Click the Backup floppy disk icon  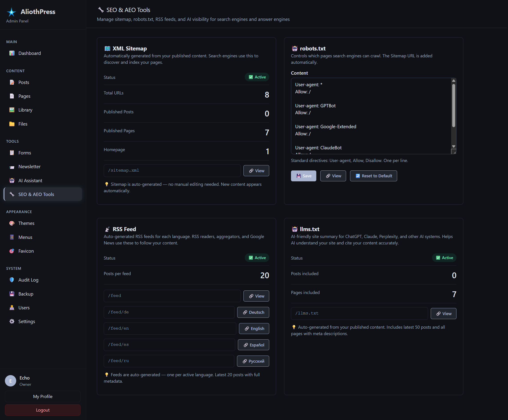pyautogui.click(x=12, y=294)
